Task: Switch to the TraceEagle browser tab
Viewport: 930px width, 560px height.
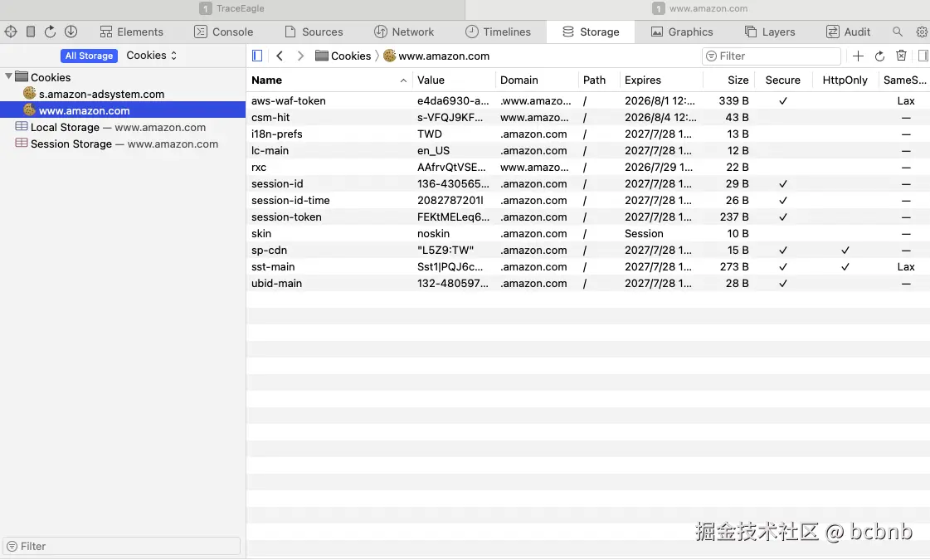Action: (232, 8)
